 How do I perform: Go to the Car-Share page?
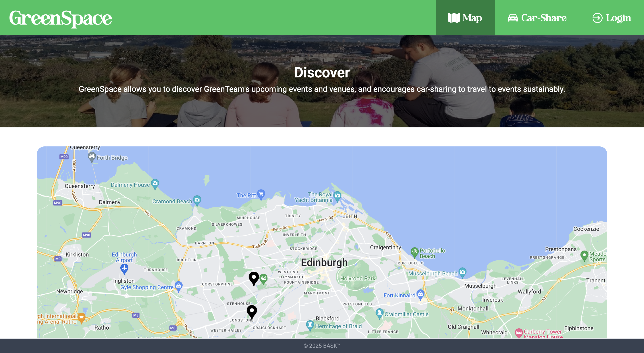click(x=537, y=17)
